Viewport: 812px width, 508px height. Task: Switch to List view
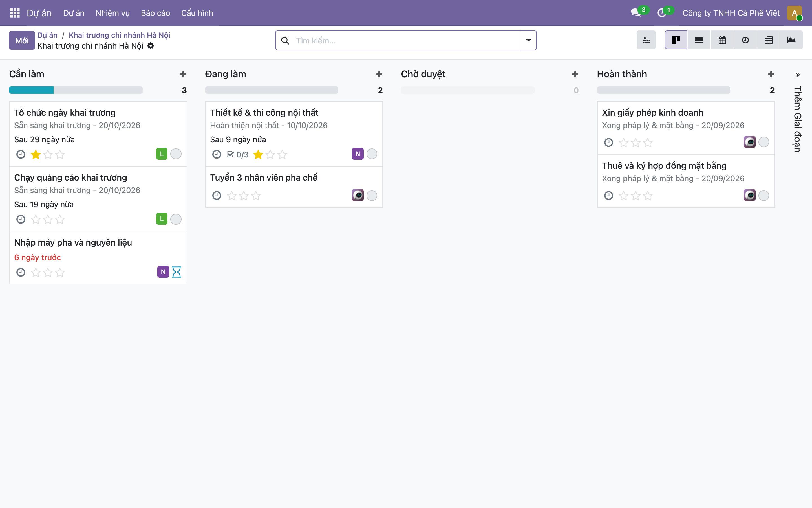699,40
